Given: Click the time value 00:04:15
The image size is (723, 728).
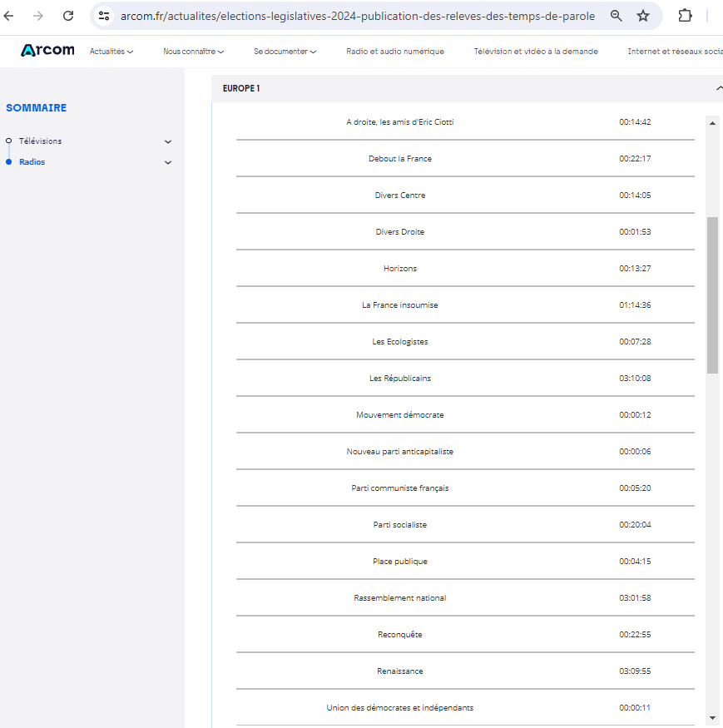Looking at the screenshot, I should pos(635,562).
